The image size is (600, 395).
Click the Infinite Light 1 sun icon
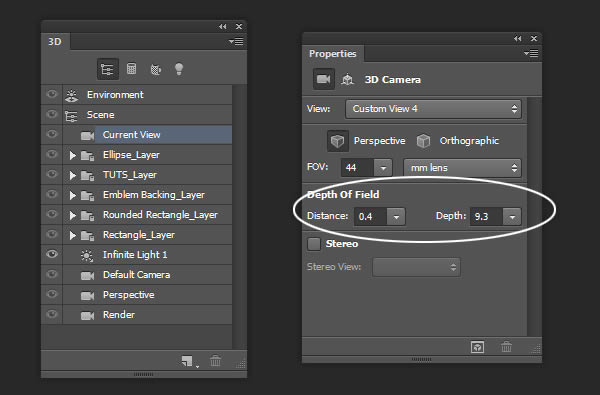(x=87, y=255)
